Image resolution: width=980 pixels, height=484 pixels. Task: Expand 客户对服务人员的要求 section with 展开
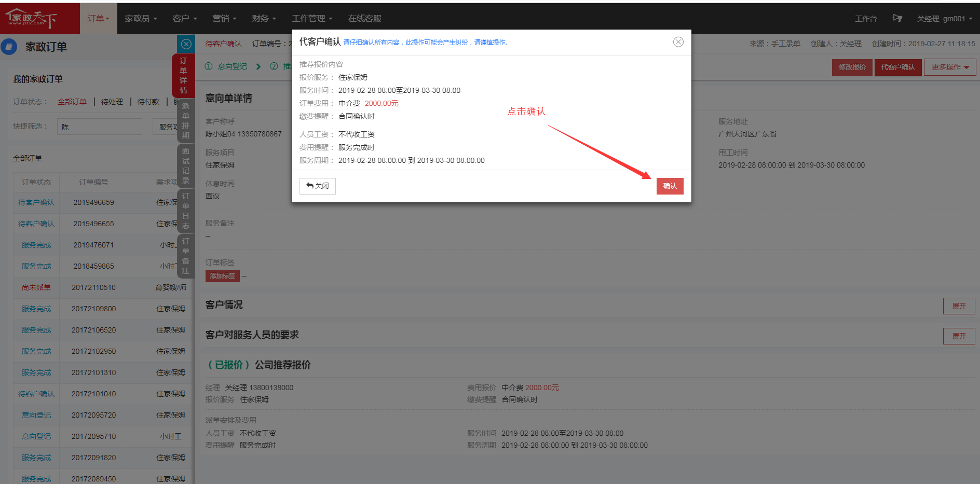(959, 336)
